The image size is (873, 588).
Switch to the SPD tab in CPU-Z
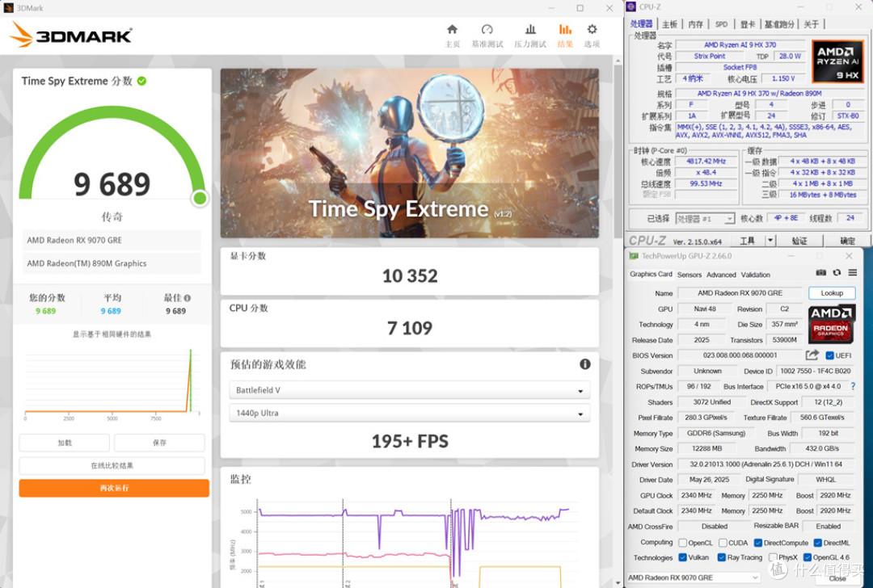tap(722, 24)
